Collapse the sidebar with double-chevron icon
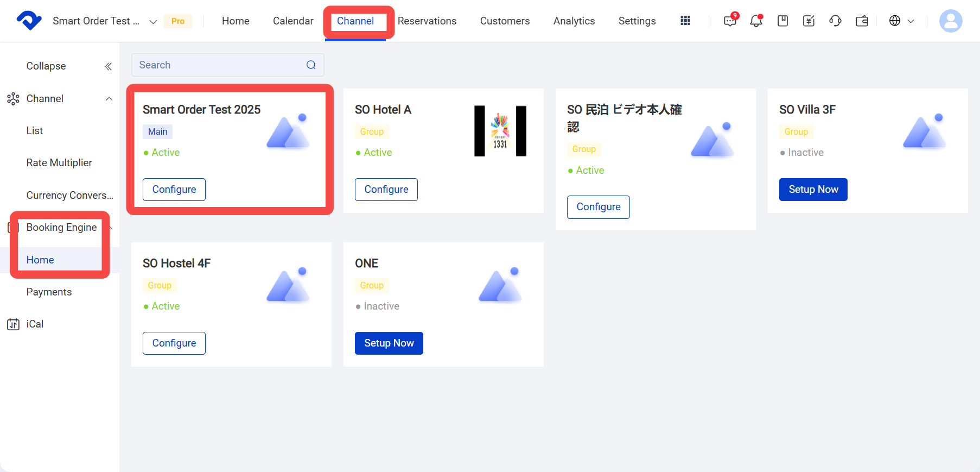980x472 pixels. click(109, 66)
